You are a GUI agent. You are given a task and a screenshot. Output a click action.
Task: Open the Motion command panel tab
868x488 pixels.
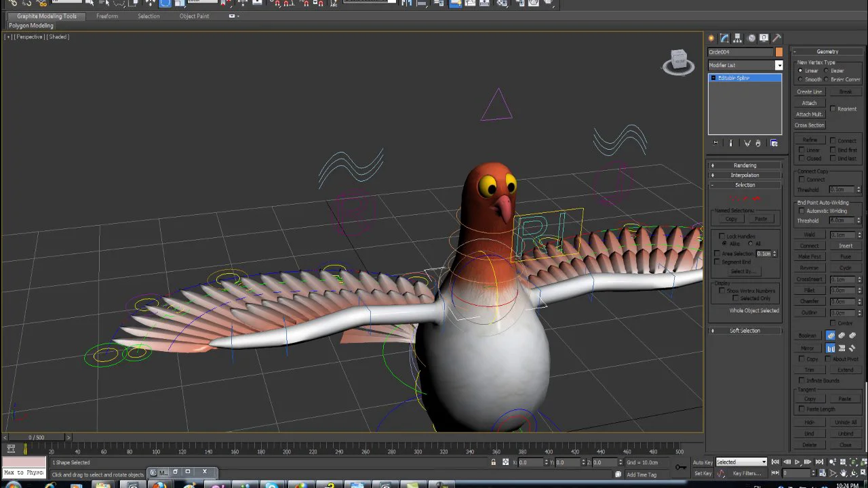[x=751, y=38]
